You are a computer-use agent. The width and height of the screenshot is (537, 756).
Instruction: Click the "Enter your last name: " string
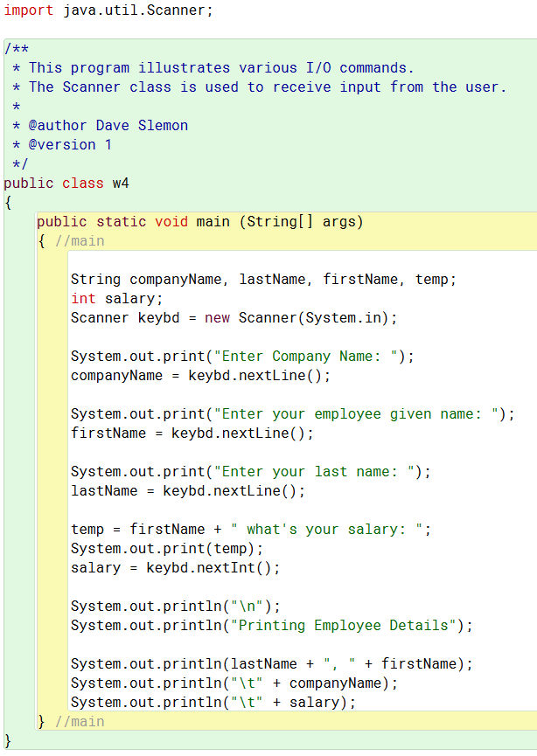[x=314, y=472]
